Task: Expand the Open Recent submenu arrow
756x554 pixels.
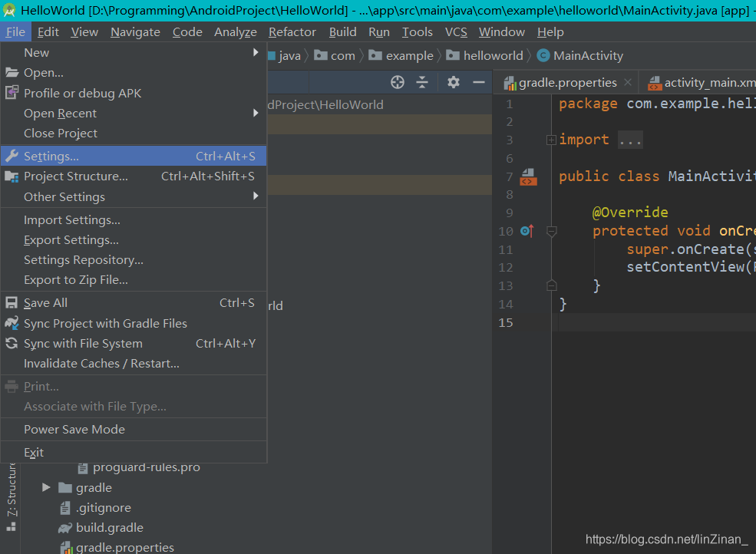Action: [256, 113]
